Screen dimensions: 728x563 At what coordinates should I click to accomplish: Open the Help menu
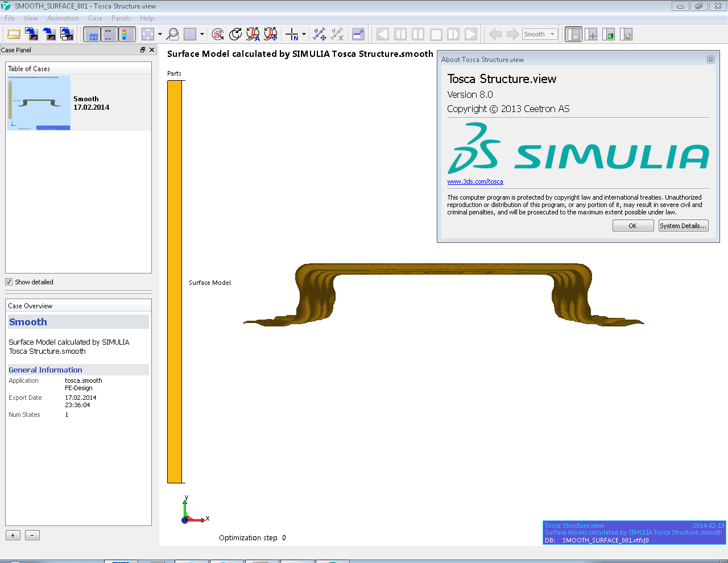(147, 18)
